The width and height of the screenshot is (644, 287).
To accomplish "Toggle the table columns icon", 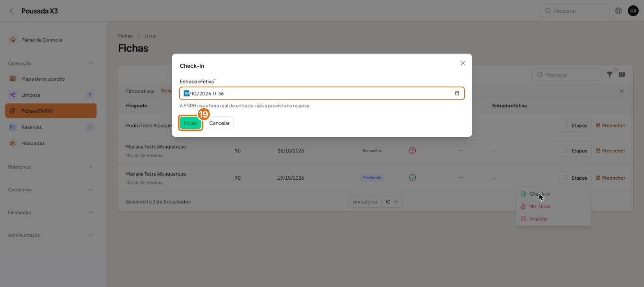I will click(x=622, y=75).
